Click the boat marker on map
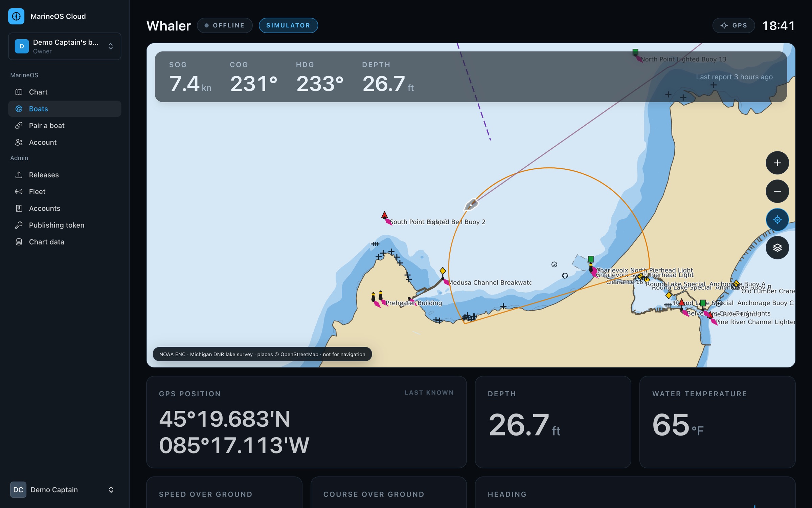 click(x=471, y=205)
